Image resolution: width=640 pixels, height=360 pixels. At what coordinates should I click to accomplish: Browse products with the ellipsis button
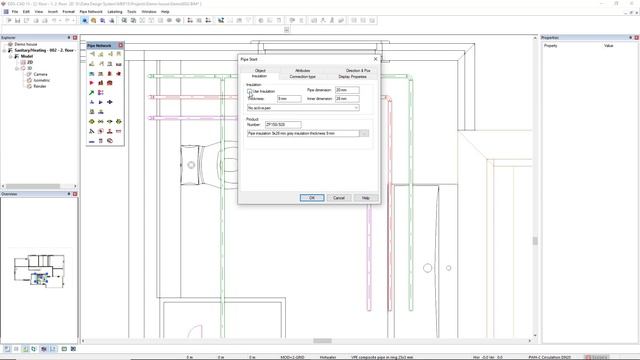click(364, 133)
